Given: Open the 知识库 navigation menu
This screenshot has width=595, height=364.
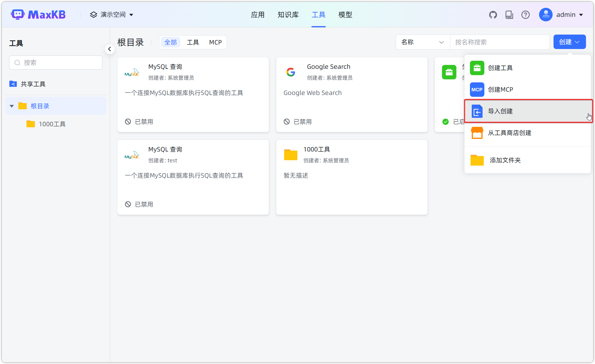Looking at the screenshot, I should 288,14.
